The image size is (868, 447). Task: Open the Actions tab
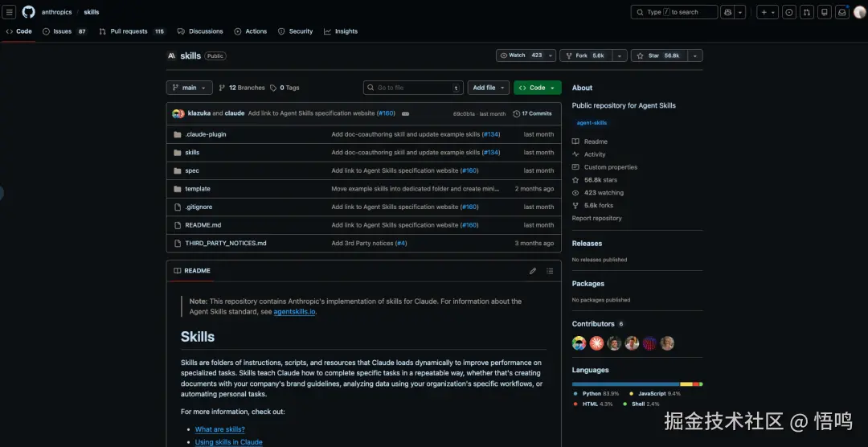pyautogui.click(x=250, y=31)
